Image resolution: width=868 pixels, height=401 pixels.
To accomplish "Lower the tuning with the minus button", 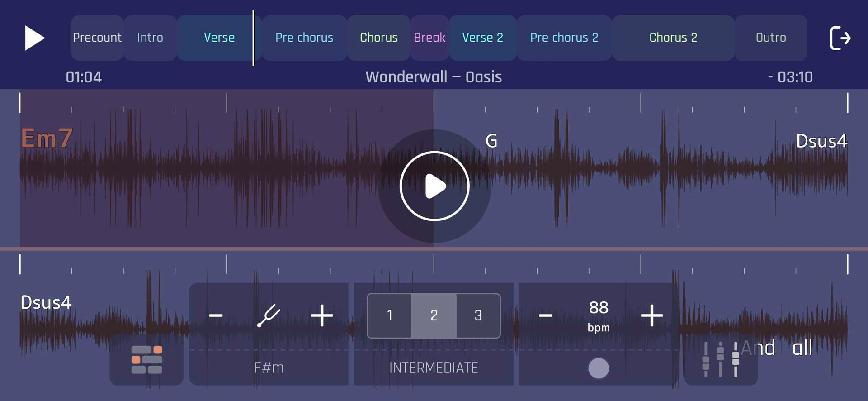I will point(216,315).
